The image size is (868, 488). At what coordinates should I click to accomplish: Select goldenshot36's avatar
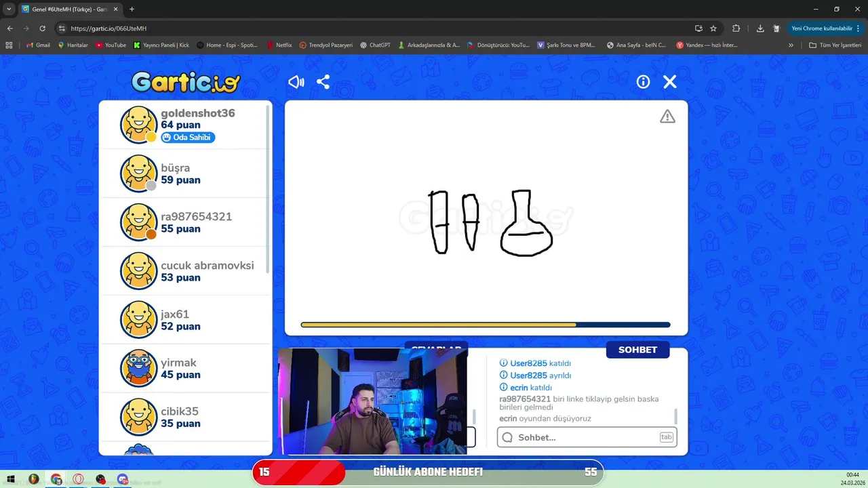coord(139,125)
